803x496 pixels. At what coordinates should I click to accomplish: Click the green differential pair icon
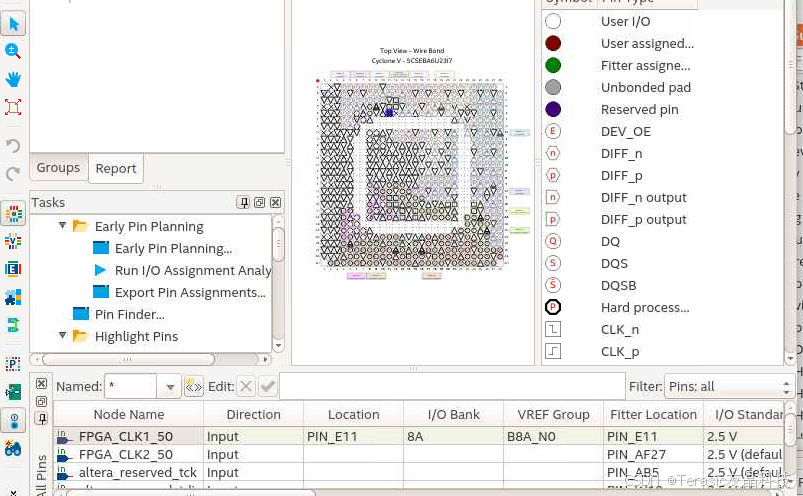[x=13, y=325]
